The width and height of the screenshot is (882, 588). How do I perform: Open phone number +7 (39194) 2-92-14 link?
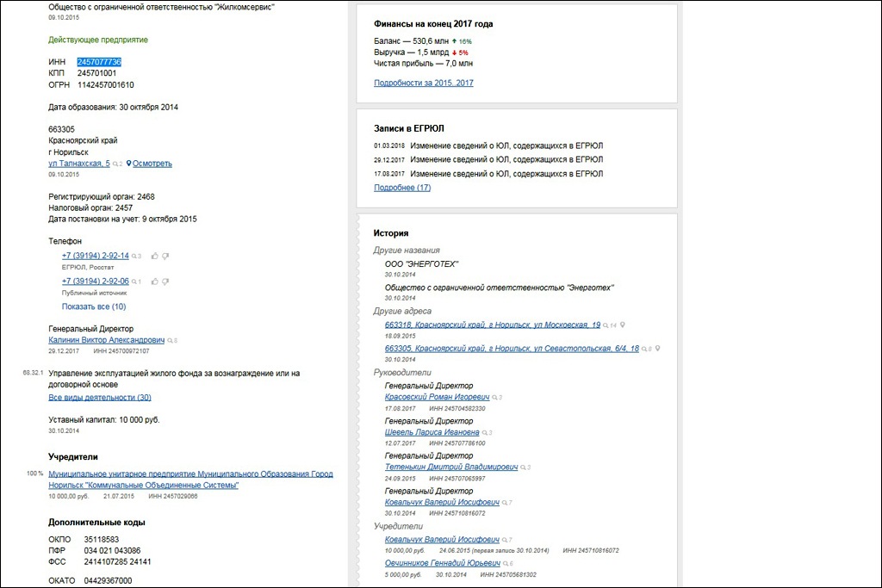point(96,256)
